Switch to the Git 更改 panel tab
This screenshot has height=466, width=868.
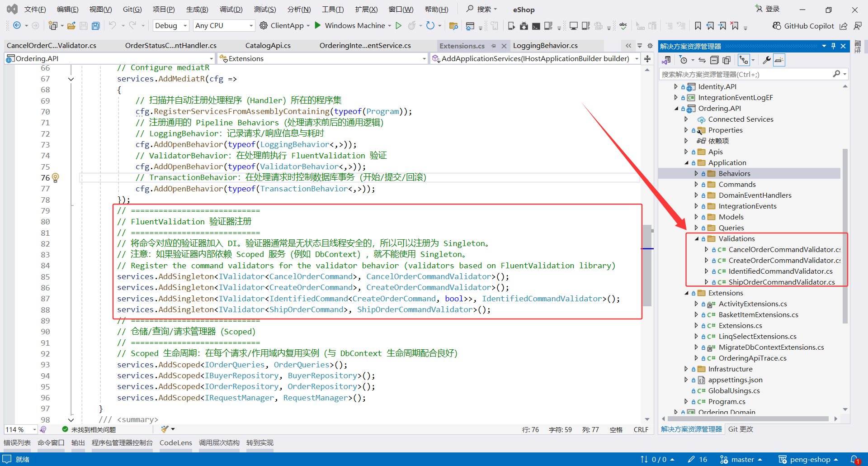point(741,429)
